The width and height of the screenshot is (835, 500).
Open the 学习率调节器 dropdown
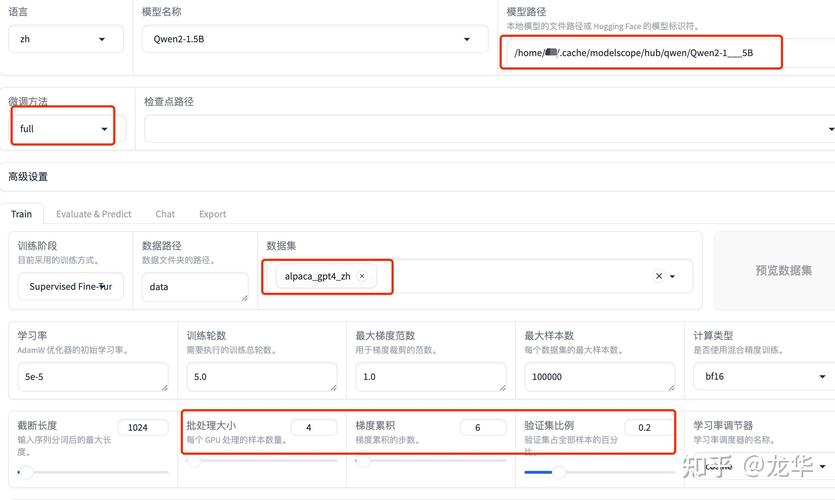point(764,466)
